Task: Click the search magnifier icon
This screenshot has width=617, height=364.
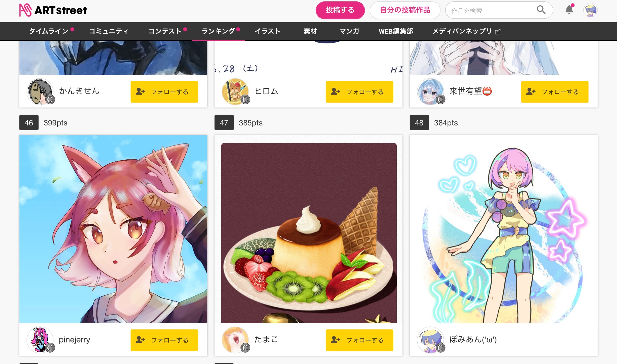Action: pos(541,10)
